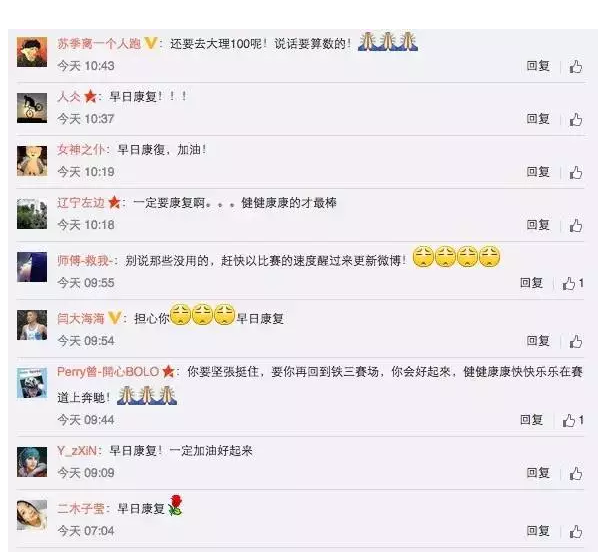
Task: Like 闫大海海's comment from 09:54
Action: [x=576, y=342]
